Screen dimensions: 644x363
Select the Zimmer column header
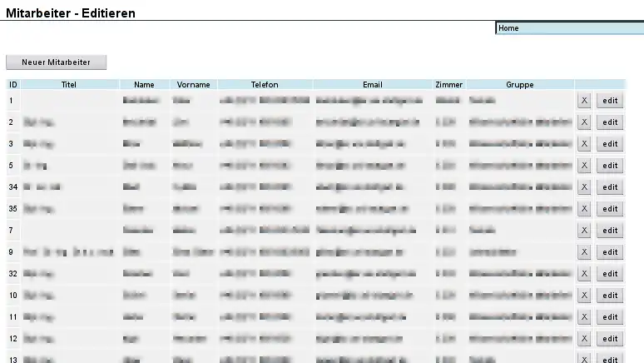pos(449,85)
